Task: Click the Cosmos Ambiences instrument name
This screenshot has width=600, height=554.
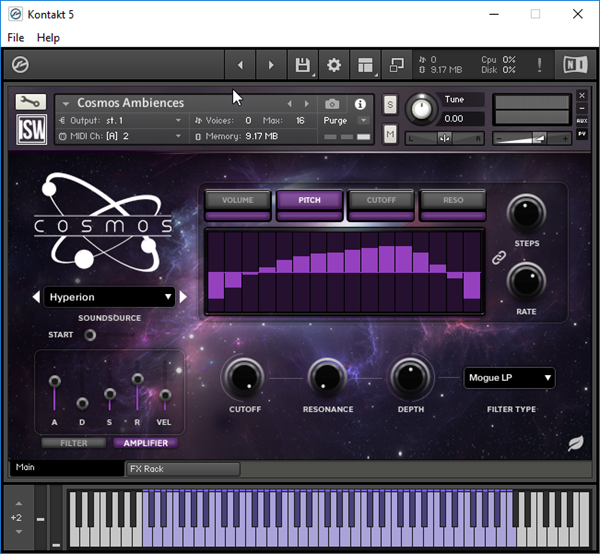Action: pos(130,103)
